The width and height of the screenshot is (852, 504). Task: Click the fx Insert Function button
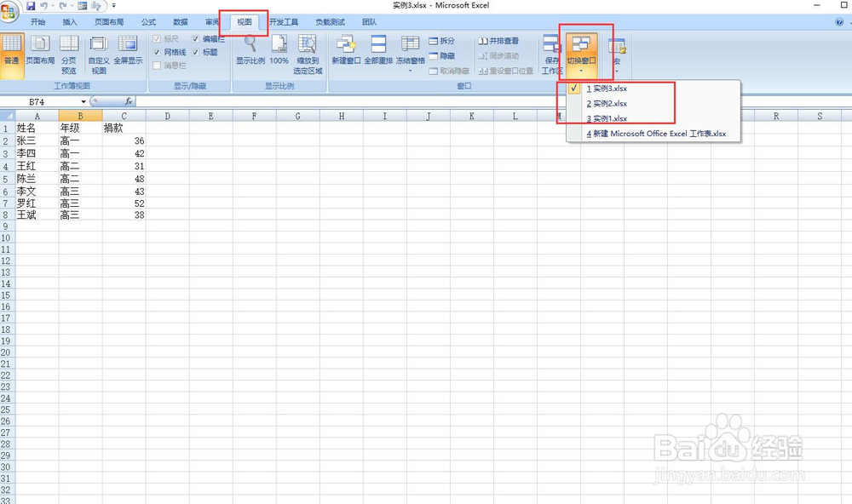(129, 101)
